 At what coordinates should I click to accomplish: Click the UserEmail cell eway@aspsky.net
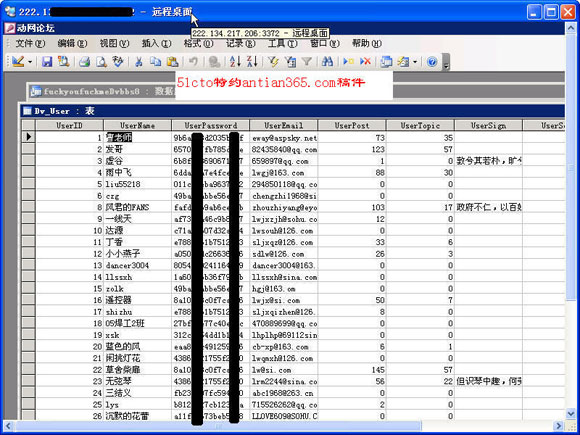[x=283, y=138]
